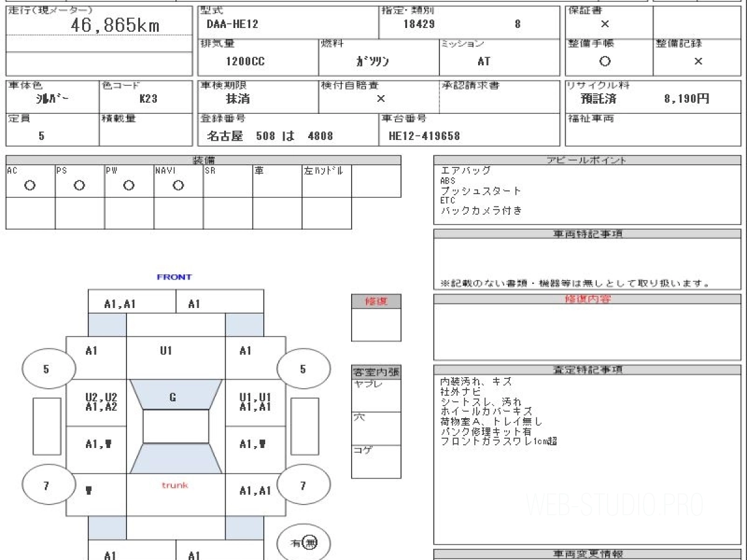This screenshot has height=560, width=747.
Task: Click the 革 leather equipment cell
Action: pos(277,181)
